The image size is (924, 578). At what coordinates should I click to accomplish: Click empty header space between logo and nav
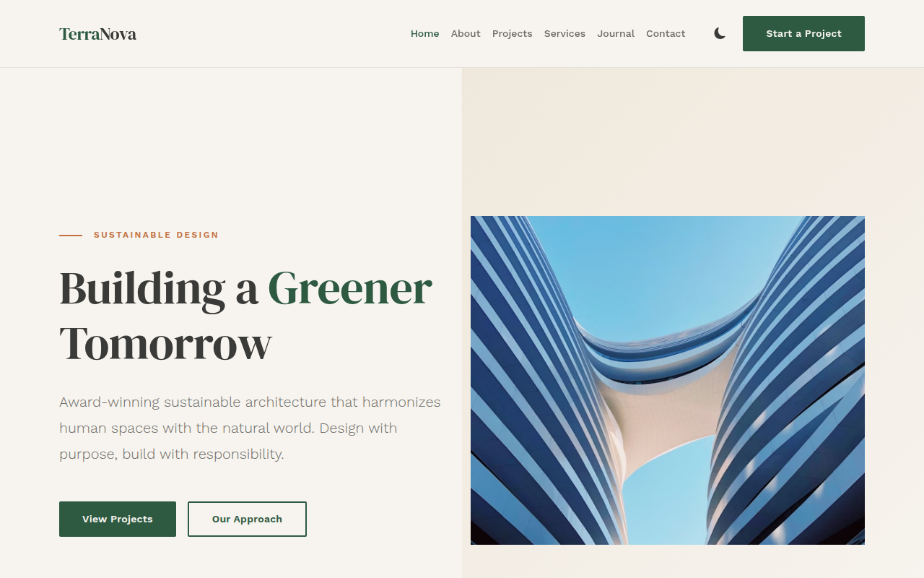tap(273, 34)
